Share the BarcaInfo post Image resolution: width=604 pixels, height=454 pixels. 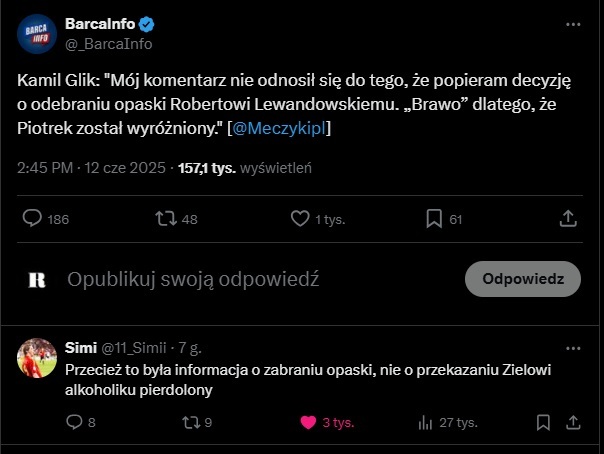[x=567, y=218]
